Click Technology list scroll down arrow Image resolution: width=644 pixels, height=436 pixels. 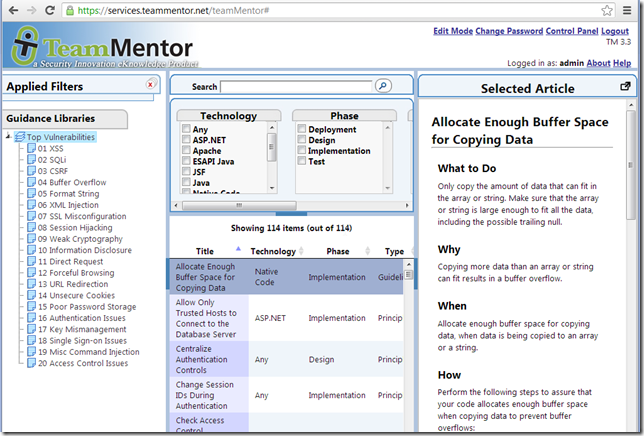tap(272, 188)
